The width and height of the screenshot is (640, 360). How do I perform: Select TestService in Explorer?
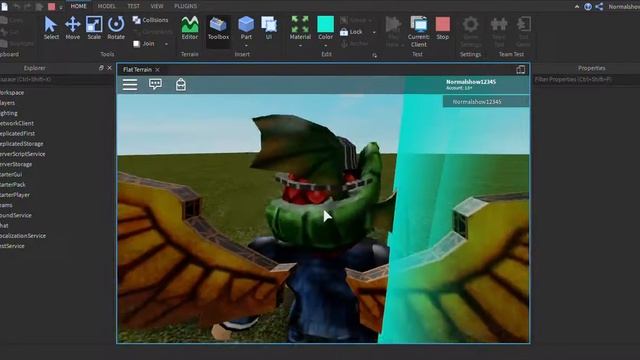pyautogui.click(x=12, y=246)
